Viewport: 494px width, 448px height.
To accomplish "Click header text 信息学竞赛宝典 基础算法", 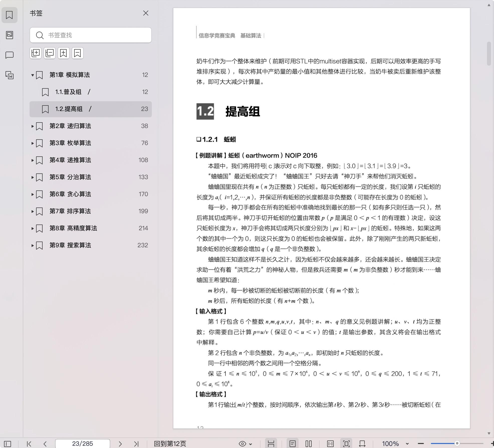I will click(x=230, y=36).
